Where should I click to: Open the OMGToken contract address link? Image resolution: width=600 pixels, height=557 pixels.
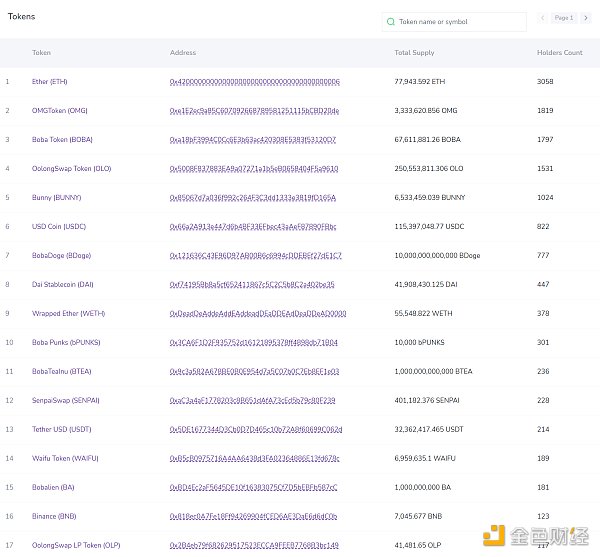click(254, 111)
